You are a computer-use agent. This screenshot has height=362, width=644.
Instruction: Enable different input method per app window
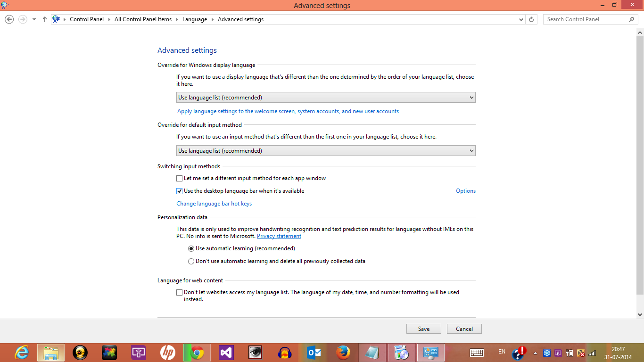point(179,178)
